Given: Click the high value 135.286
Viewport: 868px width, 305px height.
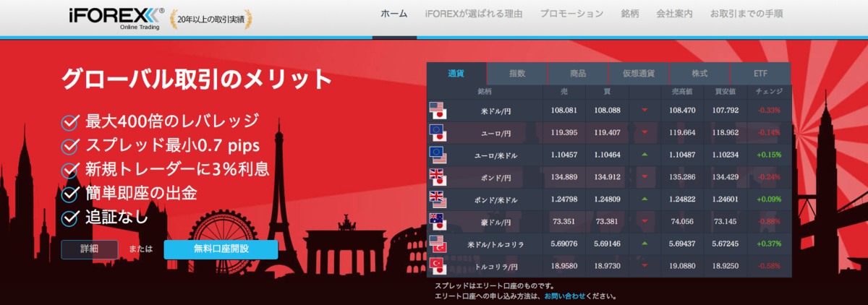Looking at the screenshot, I should [x=682, y=177].
